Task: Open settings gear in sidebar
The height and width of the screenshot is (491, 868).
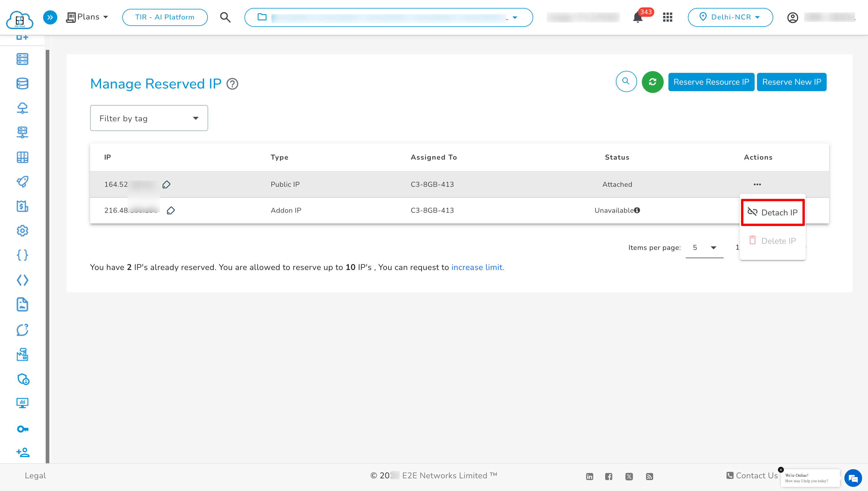Action: 23,231
